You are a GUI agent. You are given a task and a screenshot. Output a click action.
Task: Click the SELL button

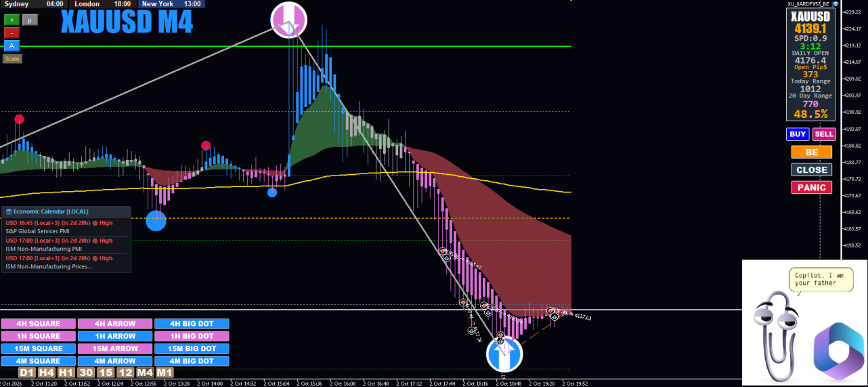click(824, 134)
